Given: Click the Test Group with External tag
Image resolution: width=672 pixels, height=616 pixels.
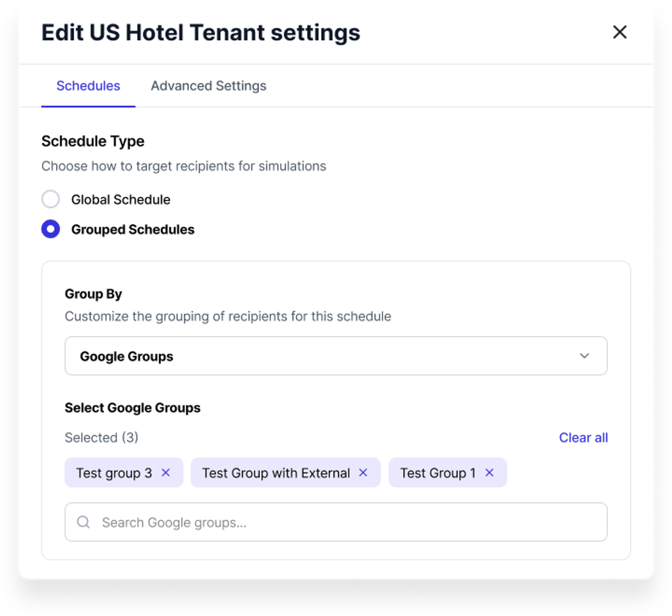Looking at the screenshot, I should click(x=276, y=473).
